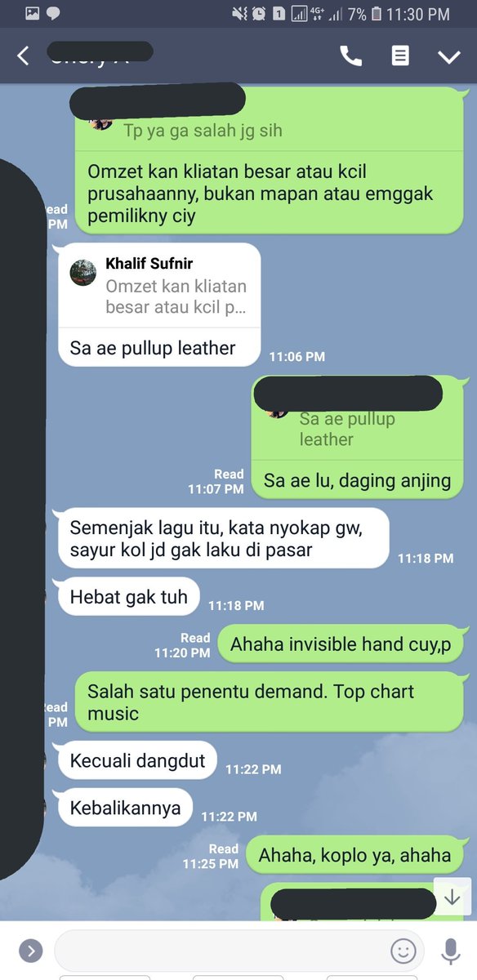Image resolution: width=477 pixels, height=980 pixels.
Task: Expand attachment options with left arrow circle
Action: (x=30, y=951)
